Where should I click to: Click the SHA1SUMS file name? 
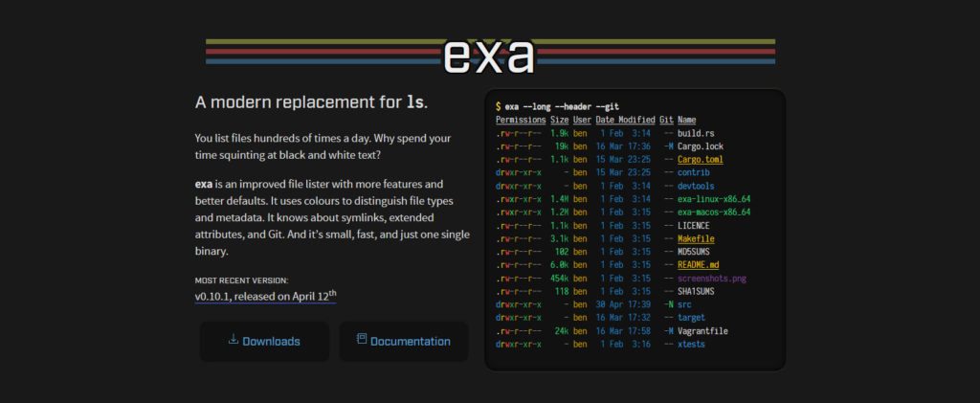click(697, 291)
